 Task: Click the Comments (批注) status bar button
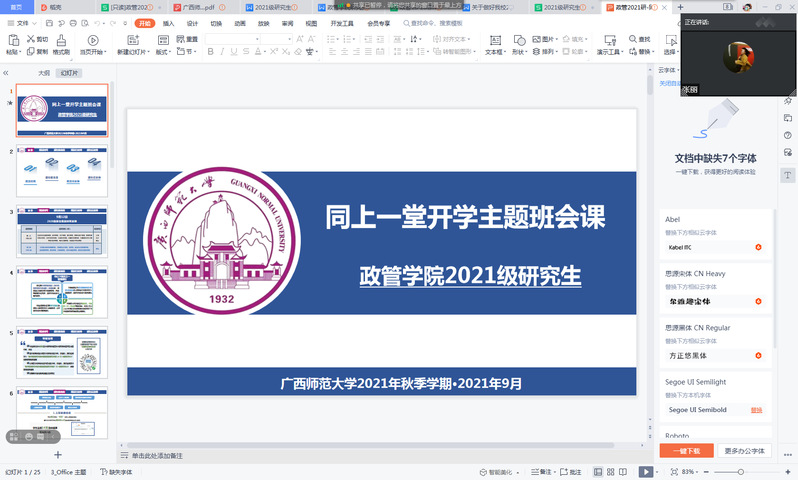tap(571, 472)
